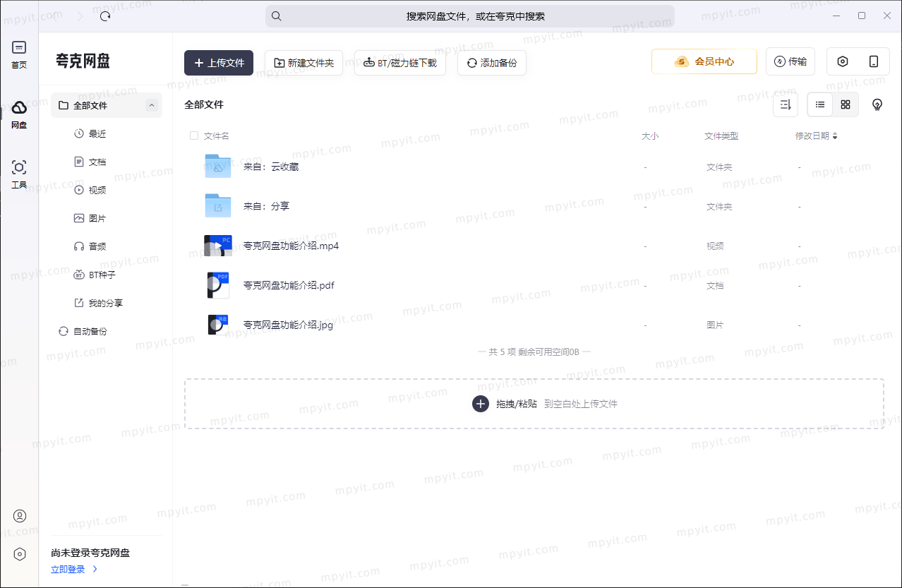Click the forward navigation arrow
The height and width of the screenshot is (588, 902).
coord(79,16)
